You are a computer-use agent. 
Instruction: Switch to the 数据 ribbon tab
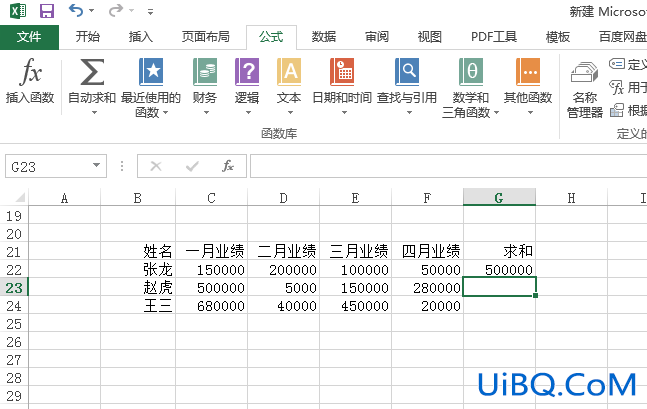[x=324, y=37]
